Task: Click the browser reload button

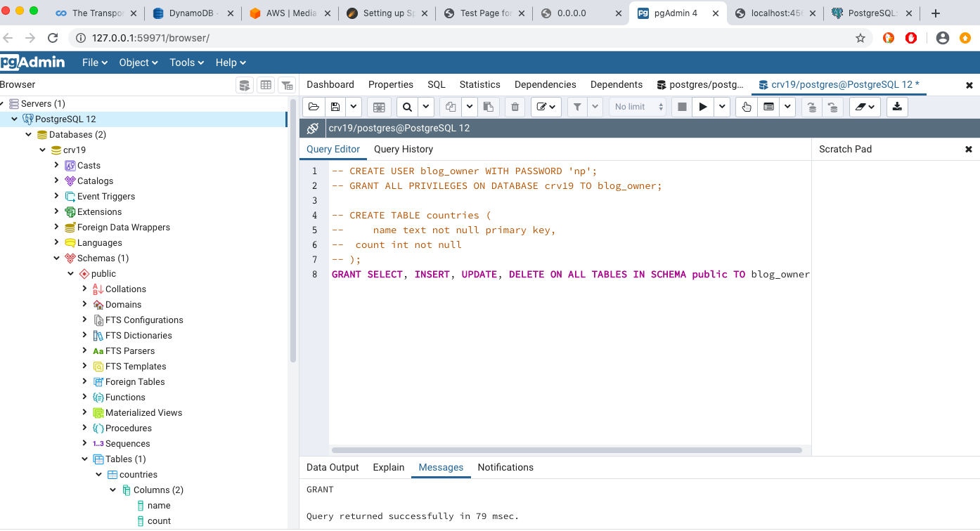Action: click(x=53, y=38)
